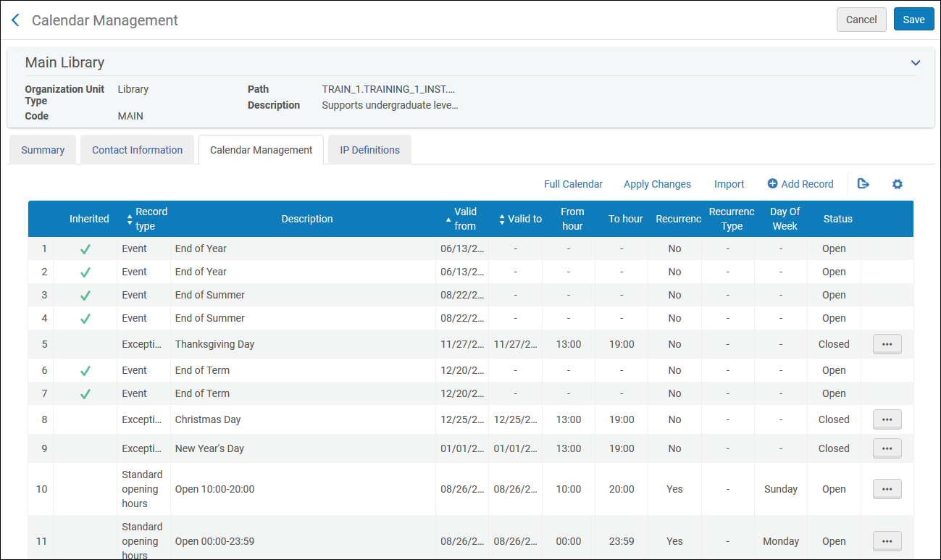This screenshot has height=560, width=941.
Task: Open row actions for New Year's Day
Action: (x=887, y=448)
